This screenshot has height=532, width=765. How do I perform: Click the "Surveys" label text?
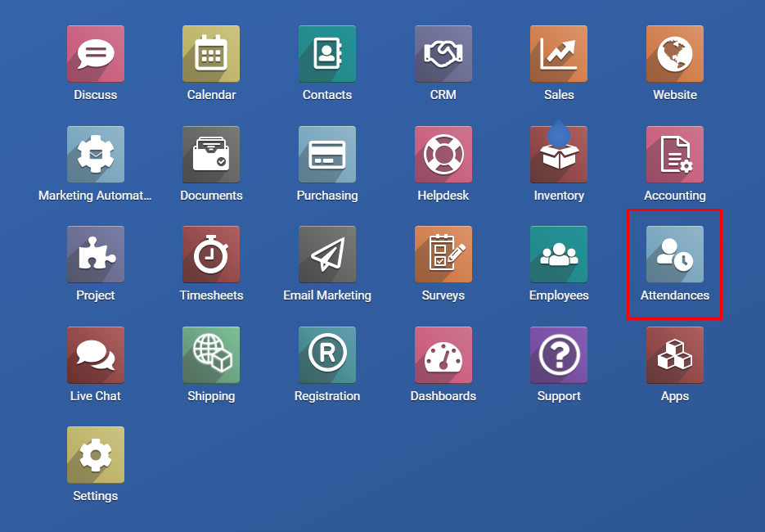[443, 295]
